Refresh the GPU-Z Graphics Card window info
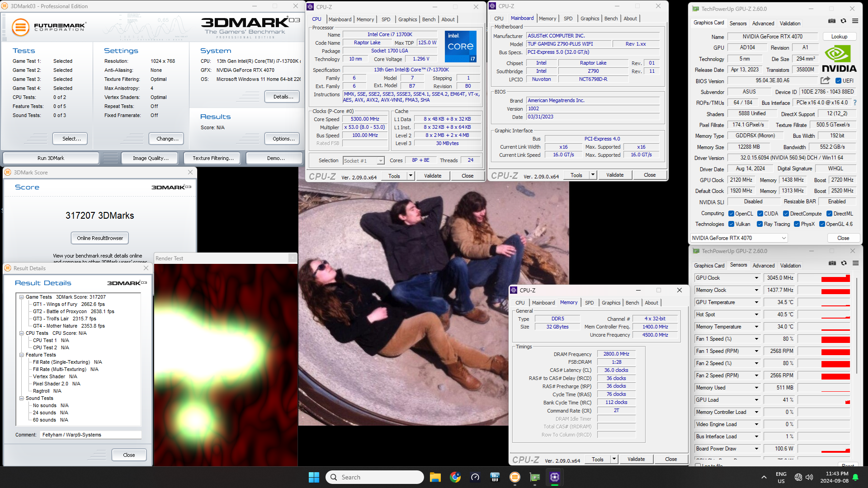The height and width of the screenshot is (488, 868). pos(844,21)
